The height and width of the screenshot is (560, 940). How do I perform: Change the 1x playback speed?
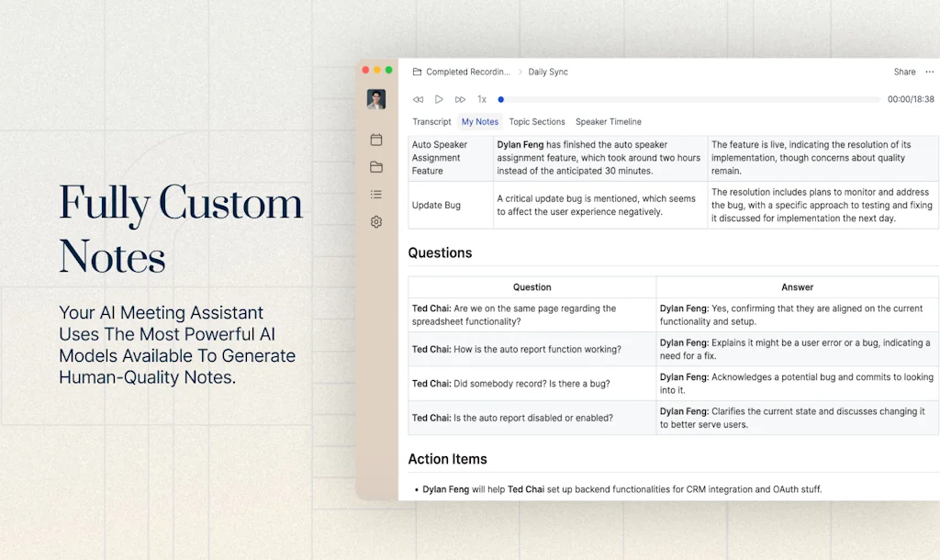pos(482,99)
